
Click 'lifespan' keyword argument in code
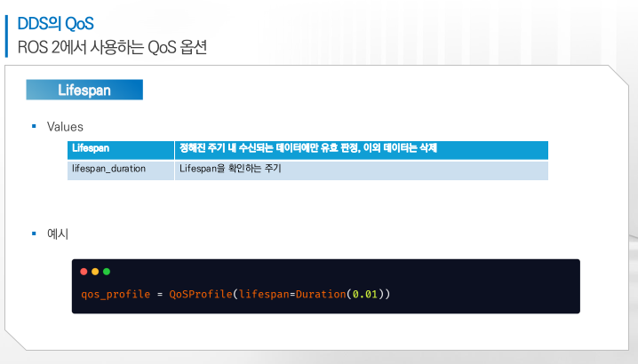(x=264, y=294)
